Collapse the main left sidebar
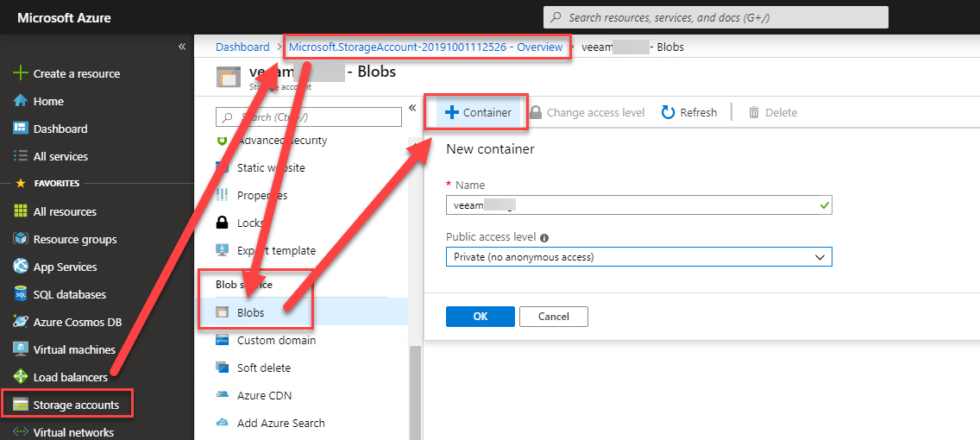 tap(182, 47)
